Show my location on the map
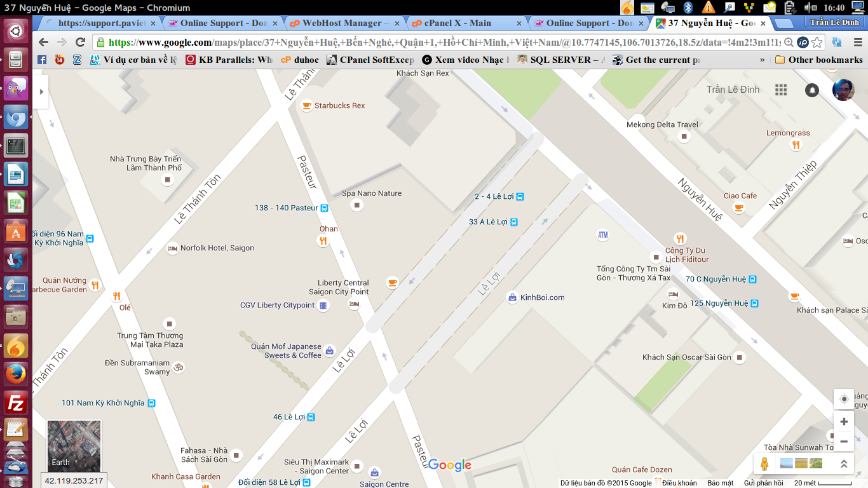 tap(844, 399)
